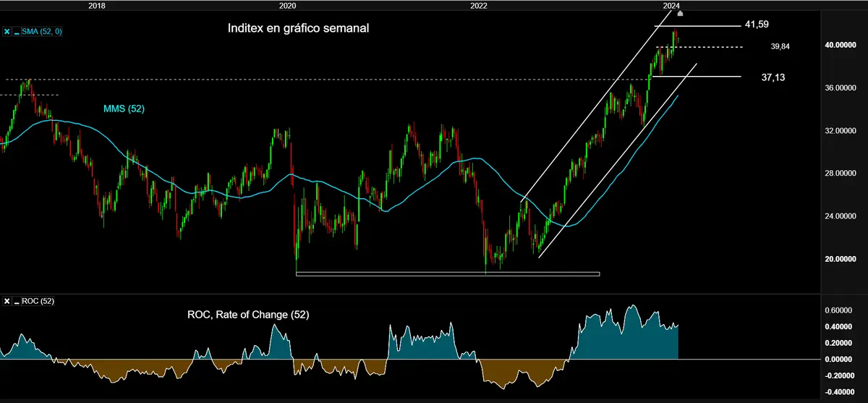Screen dimensions: 868x403
Task: Click the white line-style icon beside ROC (52)
Action: point(17,300)
